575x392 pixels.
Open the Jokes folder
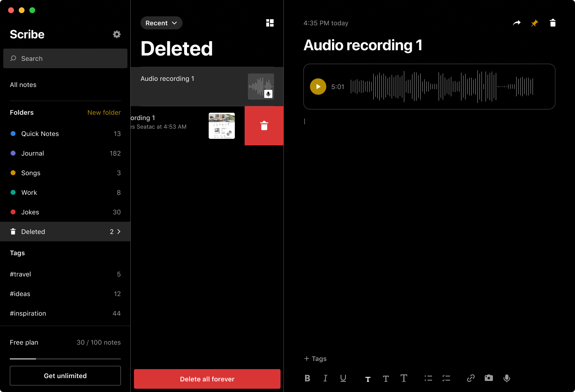click(65, 212)
